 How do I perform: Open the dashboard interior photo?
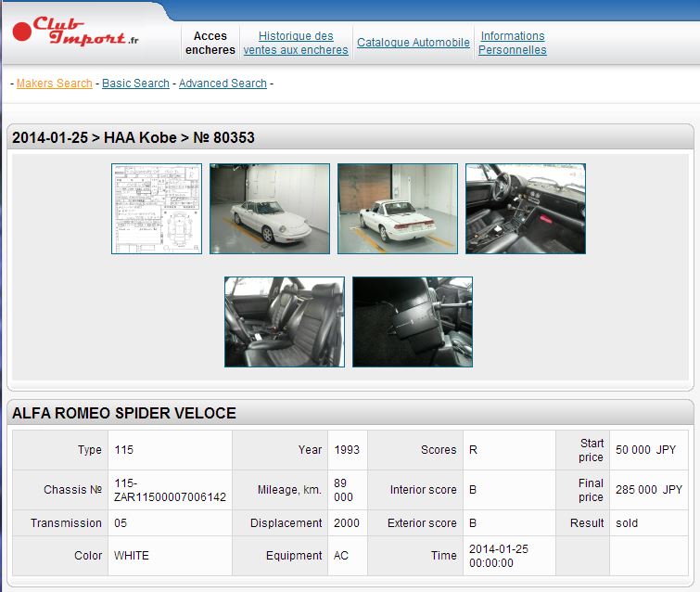(526, 209)
